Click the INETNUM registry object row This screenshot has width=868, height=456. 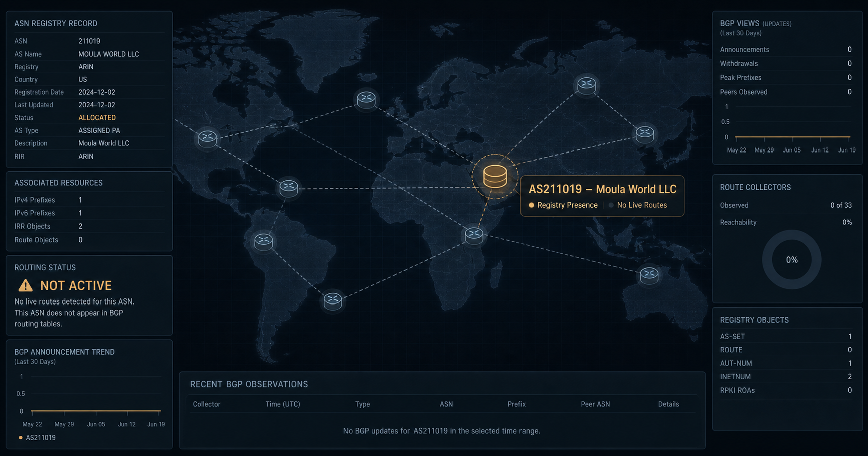coord(786,377)
